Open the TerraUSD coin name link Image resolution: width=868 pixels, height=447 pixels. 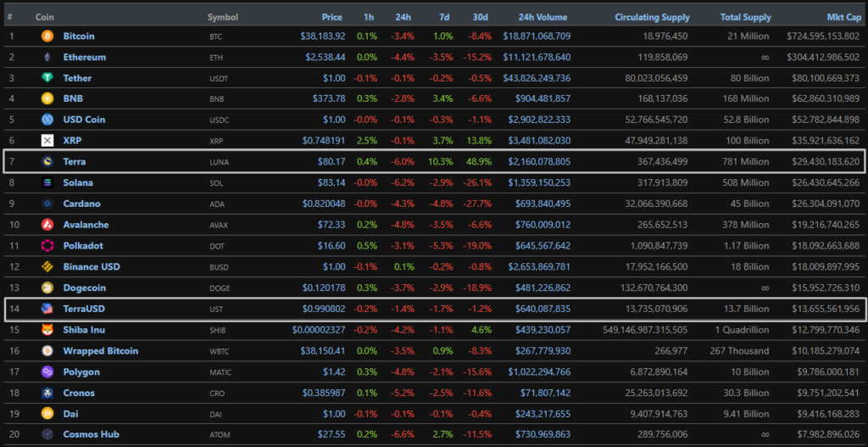point(85,309)
